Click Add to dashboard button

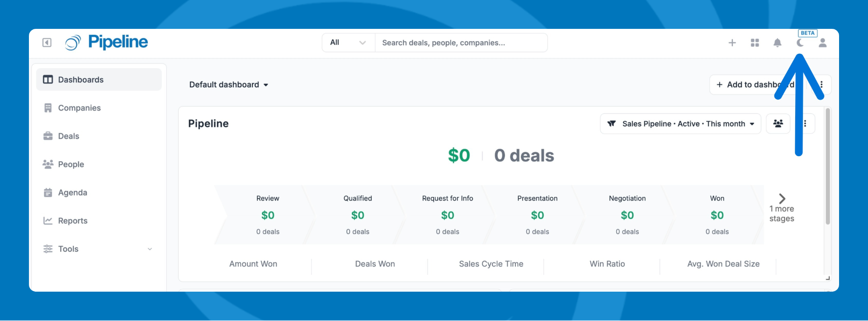(x=750, y=85)
